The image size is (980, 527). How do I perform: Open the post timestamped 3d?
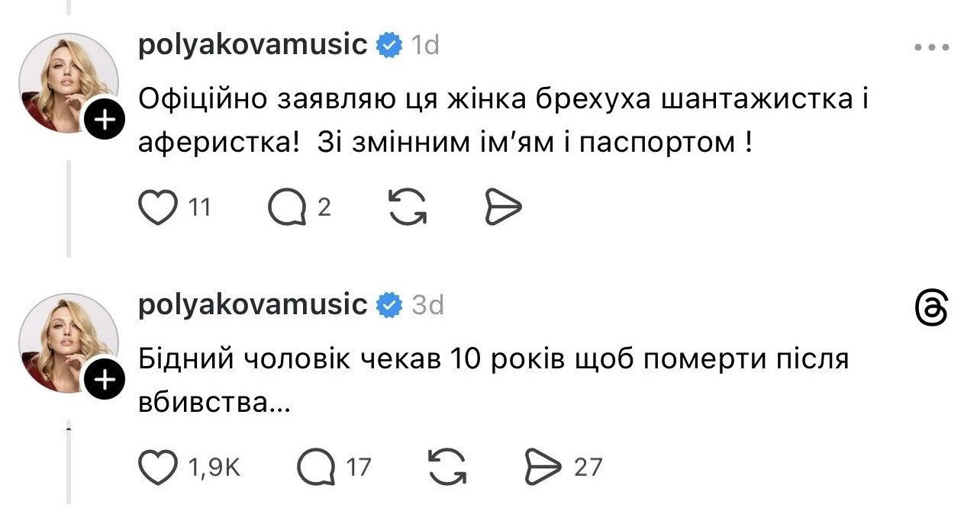point(427,306)
